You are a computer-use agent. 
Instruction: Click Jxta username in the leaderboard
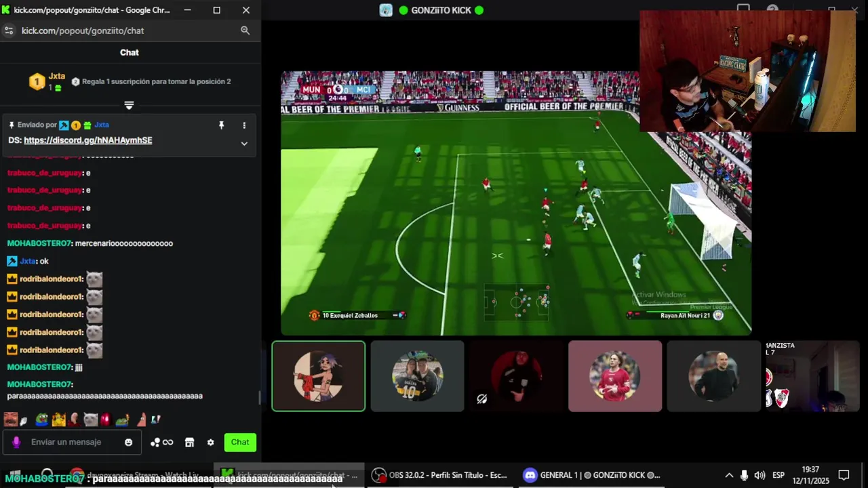[x=57, y=76]
